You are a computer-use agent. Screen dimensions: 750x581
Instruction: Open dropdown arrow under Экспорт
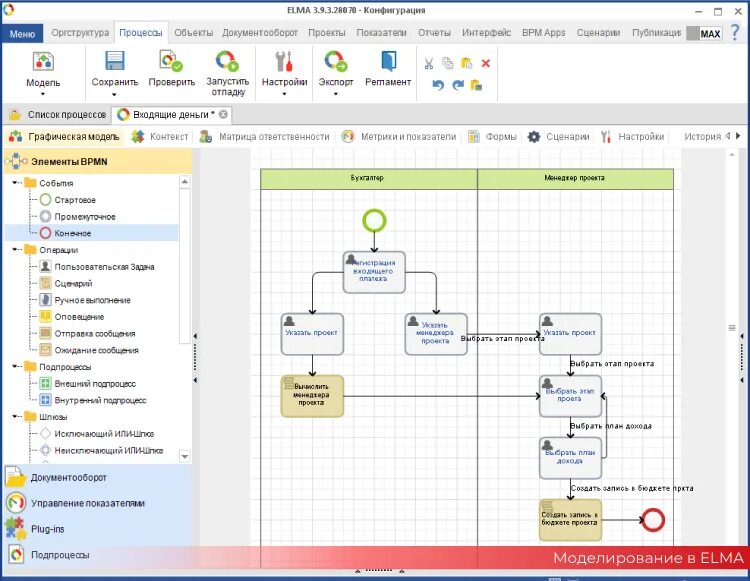pyautogui.click(x=336, y=94)
